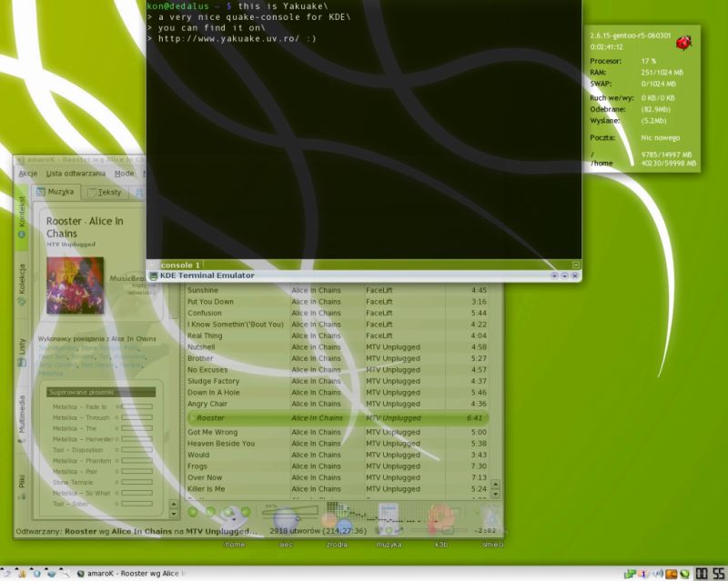Adjust the amaroK volume slider
This screenshot has height=581, width=728.
pyautogui.click(x=289, y=511)
